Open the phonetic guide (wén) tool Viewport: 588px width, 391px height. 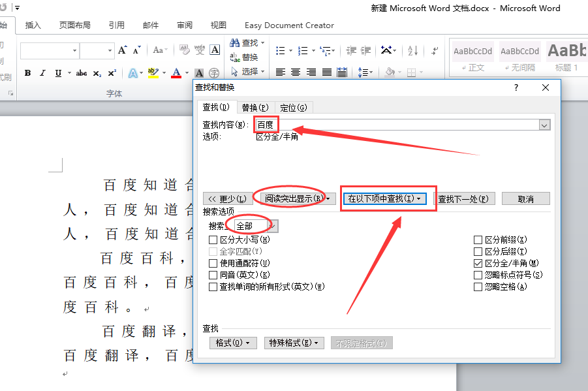tap(200, 50)
